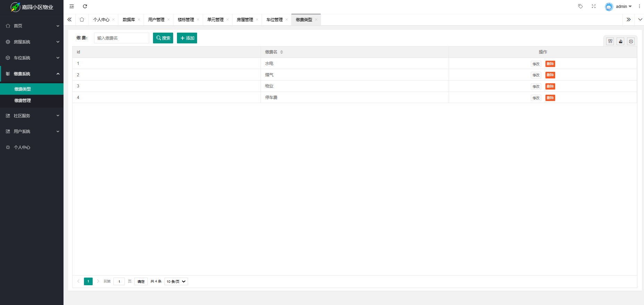This screenshot has width=644, height=305.
Task: Open the admin user dropdown
Action: click(624, 7)
